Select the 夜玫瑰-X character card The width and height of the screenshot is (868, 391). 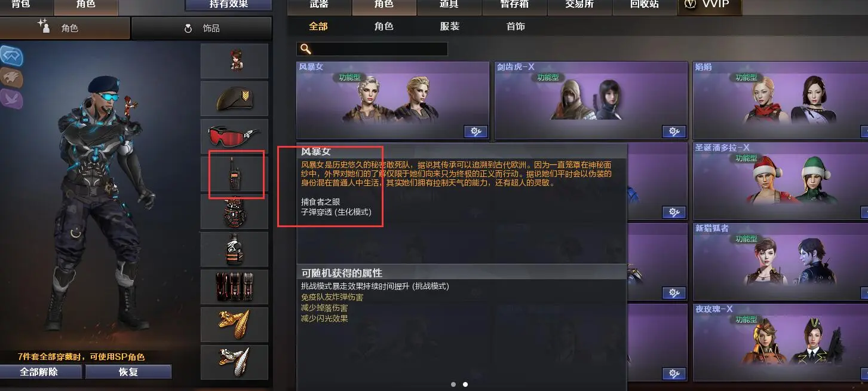click(x=780, y=343)
